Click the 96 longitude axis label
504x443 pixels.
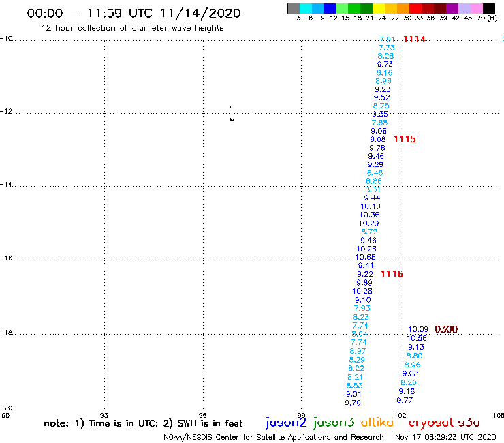(x=203, y=415)
